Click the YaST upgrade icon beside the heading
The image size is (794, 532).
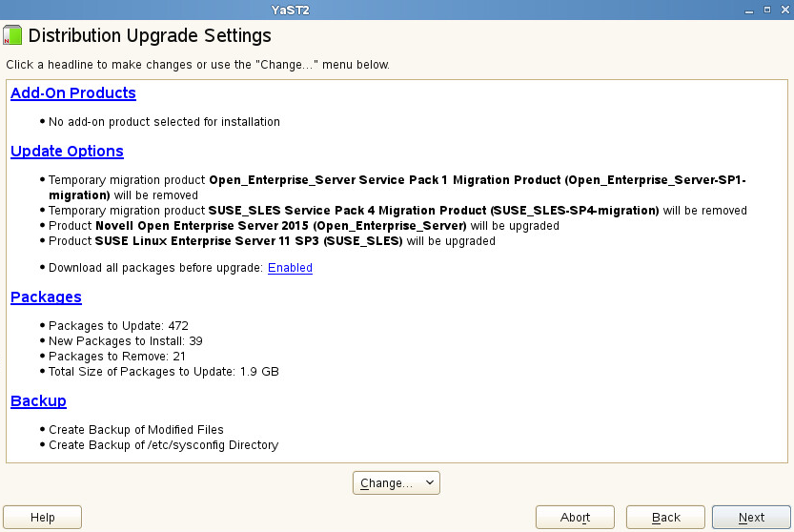pyautogui.click(x=12, y=37)
